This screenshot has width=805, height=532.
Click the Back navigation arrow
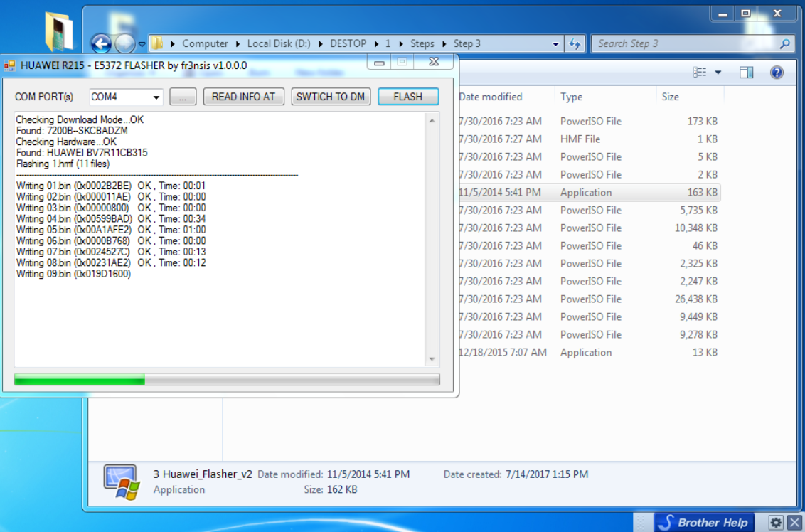coord(100,43)
